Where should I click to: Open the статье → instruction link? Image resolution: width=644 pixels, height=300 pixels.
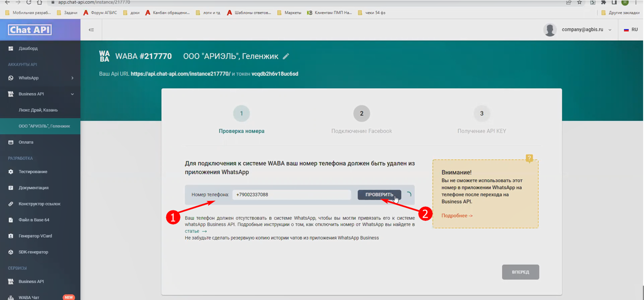click(x=196, y=231)
